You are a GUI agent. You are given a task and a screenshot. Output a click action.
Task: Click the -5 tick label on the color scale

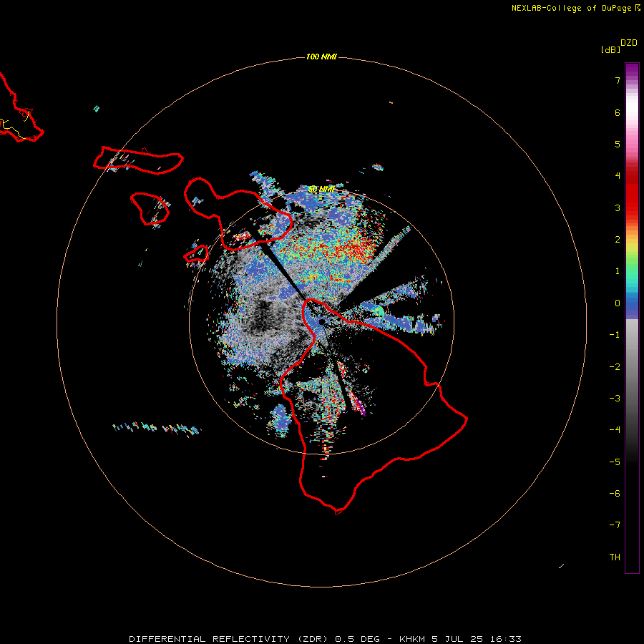click(x=615, y=462)
